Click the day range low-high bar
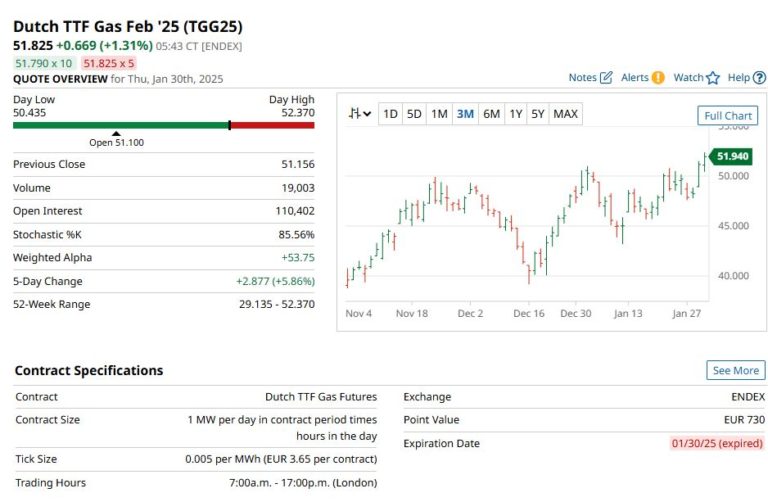The image size is (768, 502). pyautogui.click(x=163, y=125)
